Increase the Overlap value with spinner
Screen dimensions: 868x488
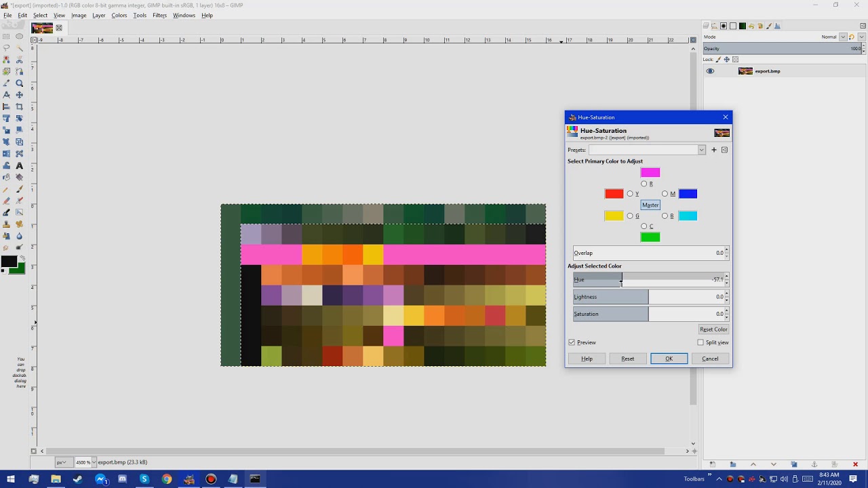[x=726, y=250]
